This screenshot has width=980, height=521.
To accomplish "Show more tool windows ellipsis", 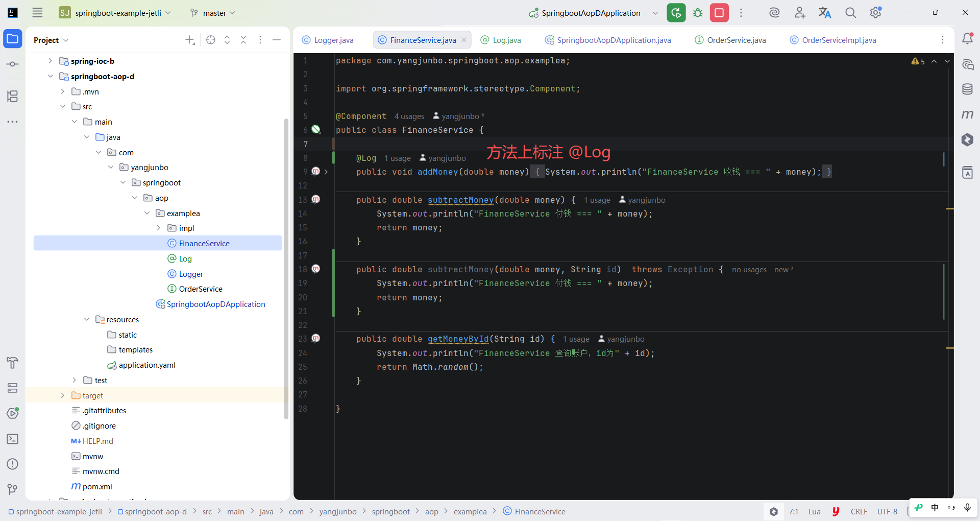I will tap(13, 122).
